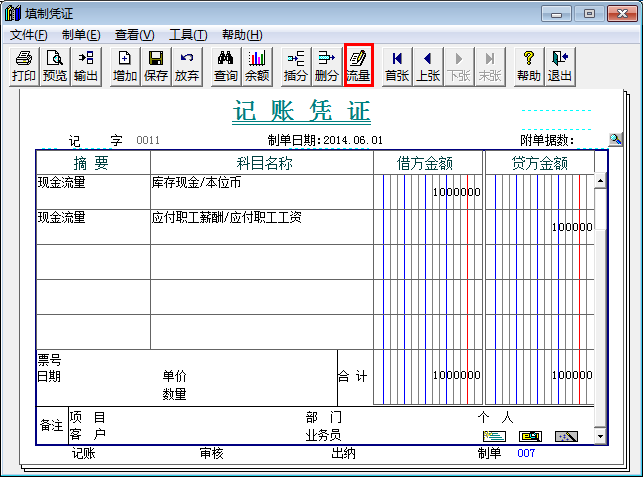
Task: Open 帮助 help toolbar icon
Action: click(x=529, y=66)
